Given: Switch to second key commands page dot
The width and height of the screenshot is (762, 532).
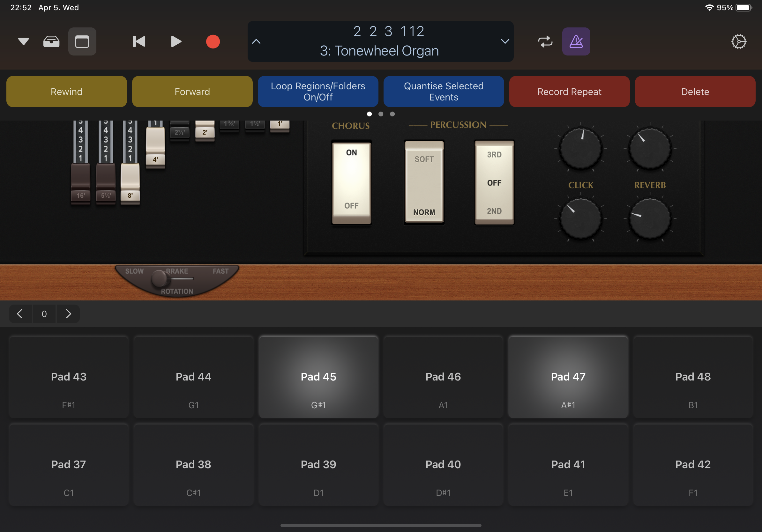Looking at the screenshot, I should pyautogui.click(x=381, y=114).
